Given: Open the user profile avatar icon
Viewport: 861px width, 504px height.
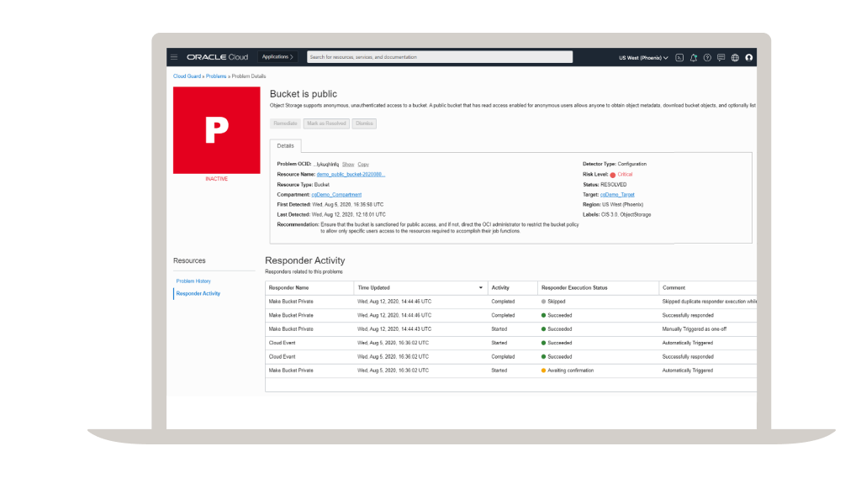Looking at the screenshot, I should click(748, 57).
